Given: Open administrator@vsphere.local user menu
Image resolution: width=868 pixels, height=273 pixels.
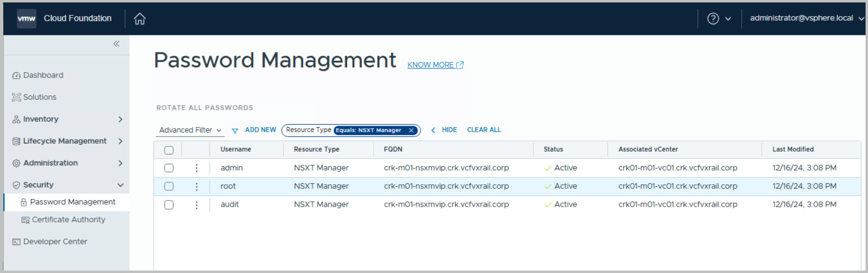Looking at the screenshot, I should click(x=807, y=18).
